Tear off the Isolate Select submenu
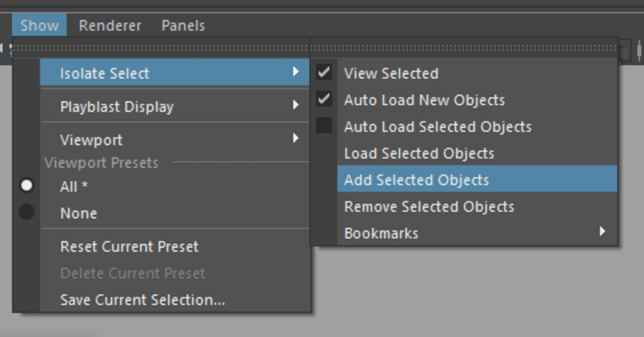Screen dimensions: 644x337 (463, 48)
